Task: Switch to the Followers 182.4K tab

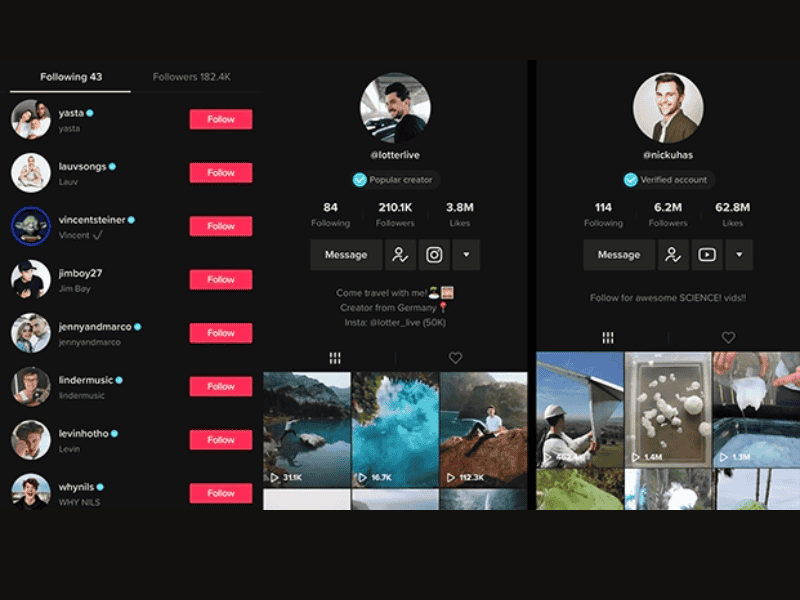Action: (192, 77)
